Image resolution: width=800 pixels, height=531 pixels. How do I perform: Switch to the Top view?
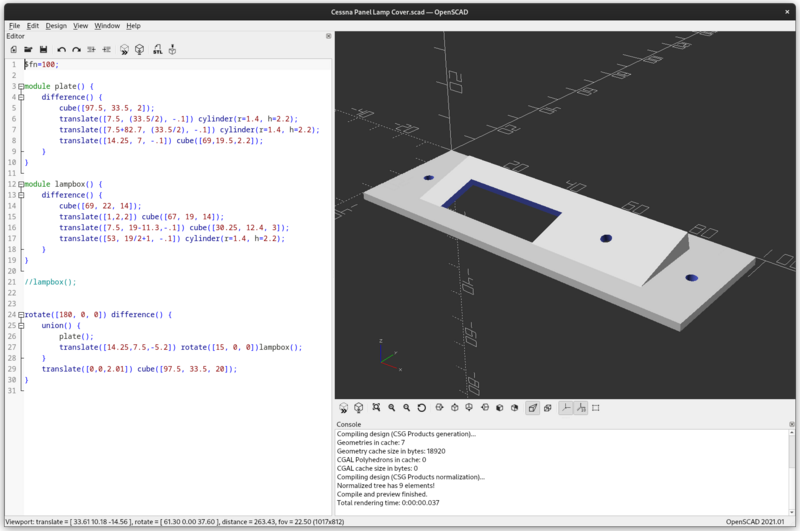pos(455,408)
